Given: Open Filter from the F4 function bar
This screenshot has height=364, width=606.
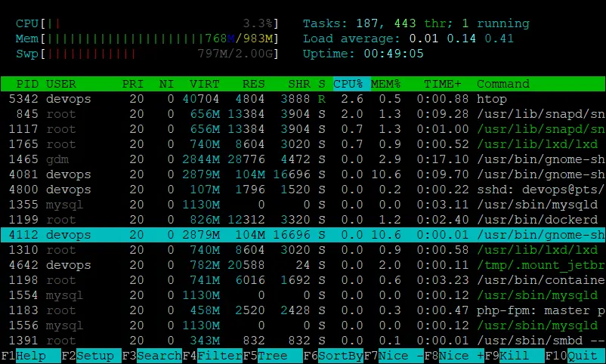Looking at the screenshot, I should [212, 356].
